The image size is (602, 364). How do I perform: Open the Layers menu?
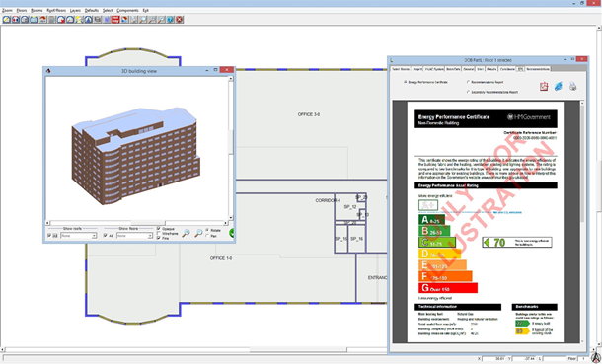(75, 10)
